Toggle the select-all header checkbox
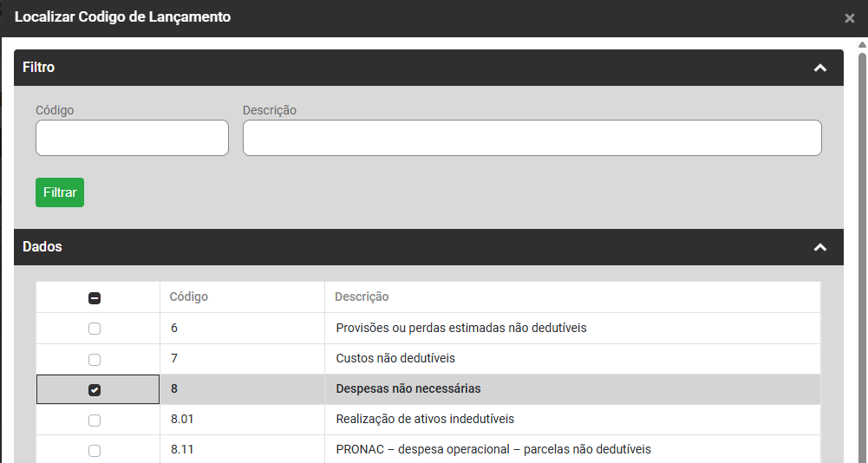Screen dimensions: 868x463 (x=95, y=298)
